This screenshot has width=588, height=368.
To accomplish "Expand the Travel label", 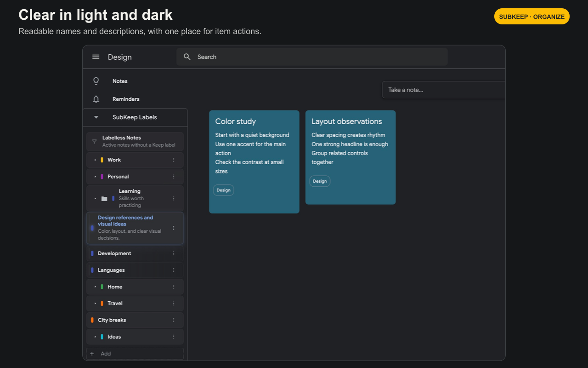I will click(96, 303).
